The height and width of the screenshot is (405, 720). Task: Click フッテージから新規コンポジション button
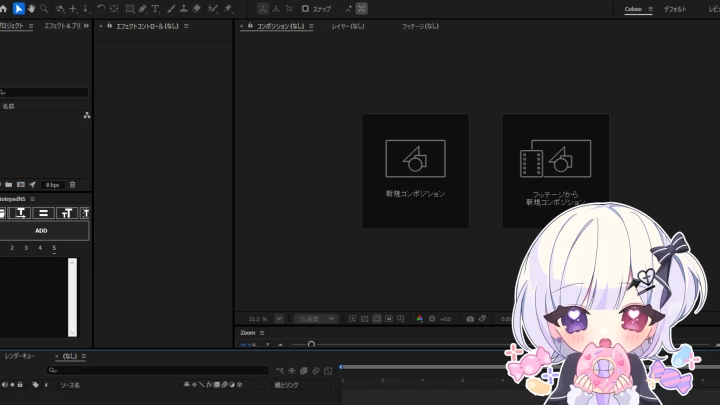(556, 171)
